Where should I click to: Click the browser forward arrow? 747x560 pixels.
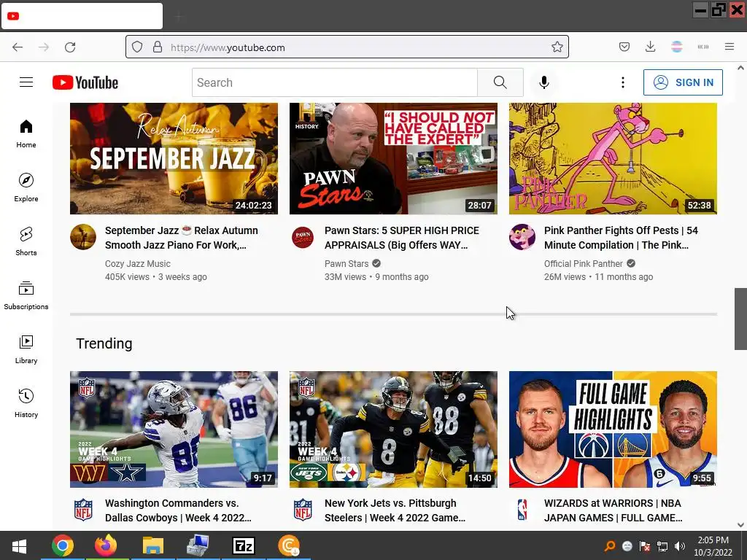tap(44, 47)
